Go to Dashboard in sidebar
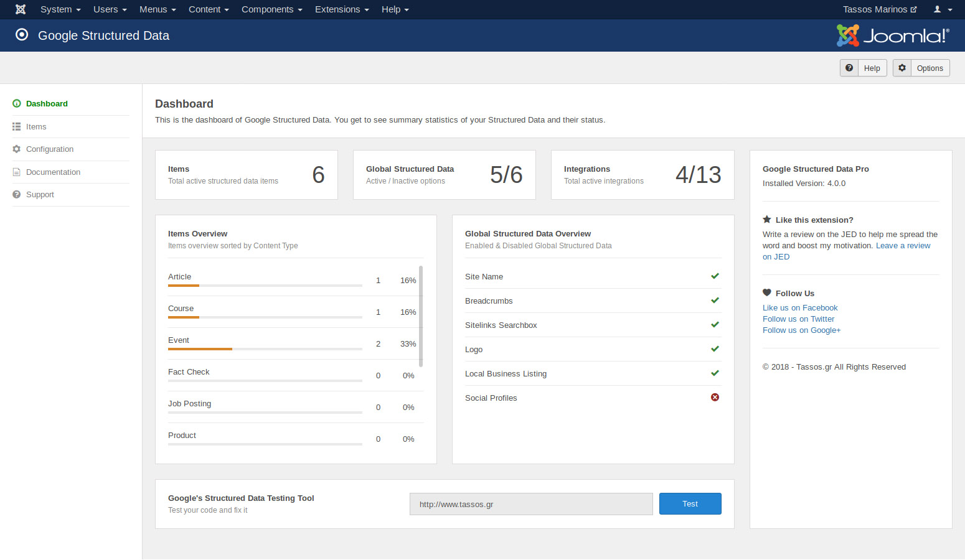 coord(47,104)
